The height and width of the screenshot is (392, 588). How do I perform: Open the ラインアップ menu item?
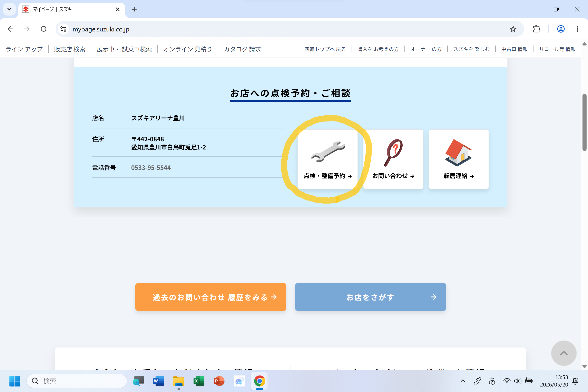coord(24,49)
